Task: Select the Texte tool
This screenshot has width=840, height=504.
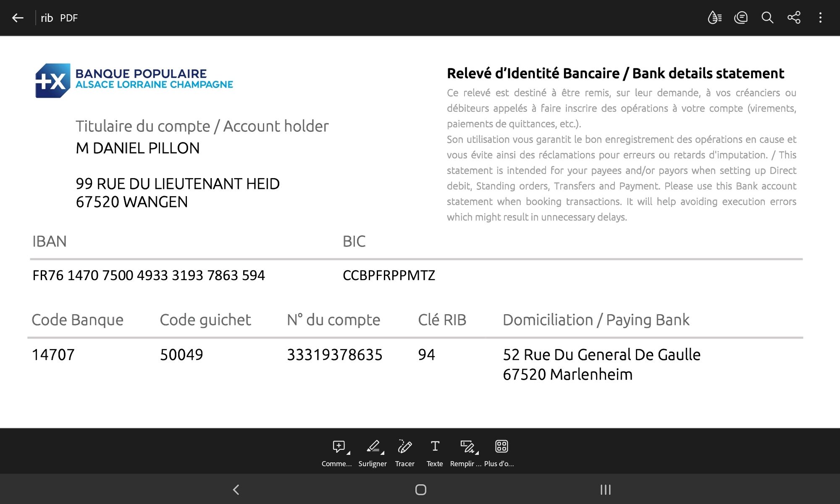Action: point(435,446)
